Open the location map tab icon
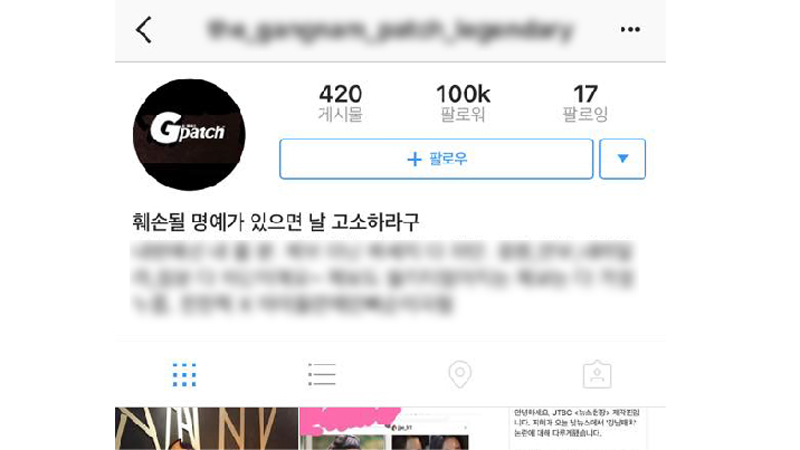 460,374
